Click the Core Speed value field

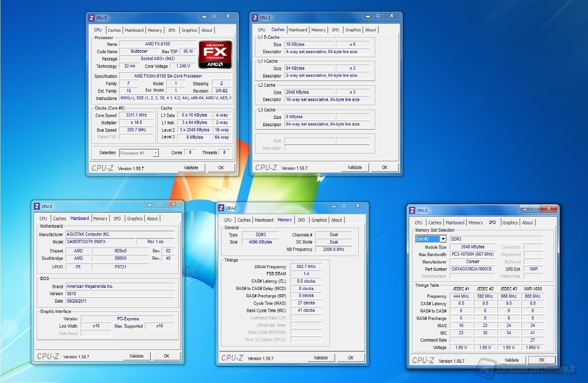[x=136, y=115]
